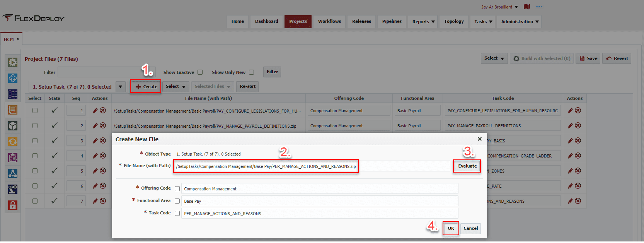Image resolution: width=644 pixels, height=243 pixels.
Task: Open the Topology tab
Action: [454, 22]
